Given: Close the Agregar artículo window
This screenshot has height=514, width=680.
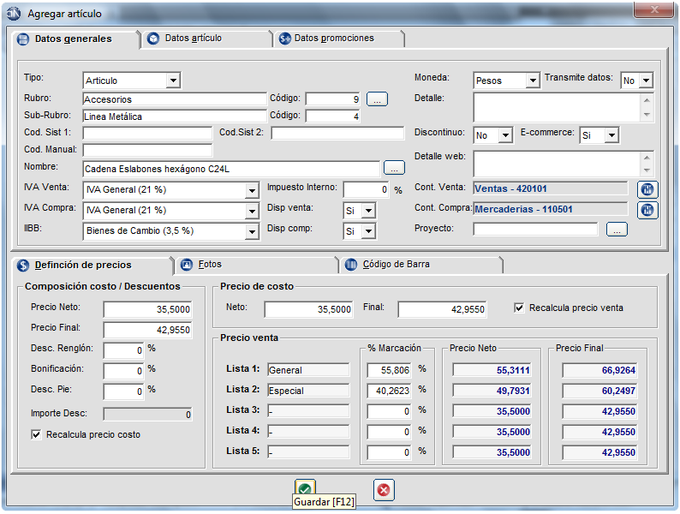Looking at the screenshot, I should [654, 10].
